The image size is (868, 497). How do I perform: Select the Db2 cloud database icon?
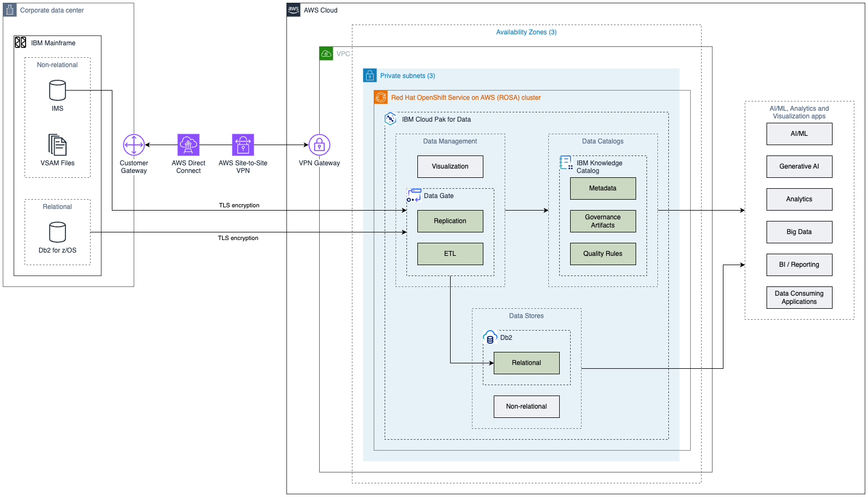click(490, 337)
